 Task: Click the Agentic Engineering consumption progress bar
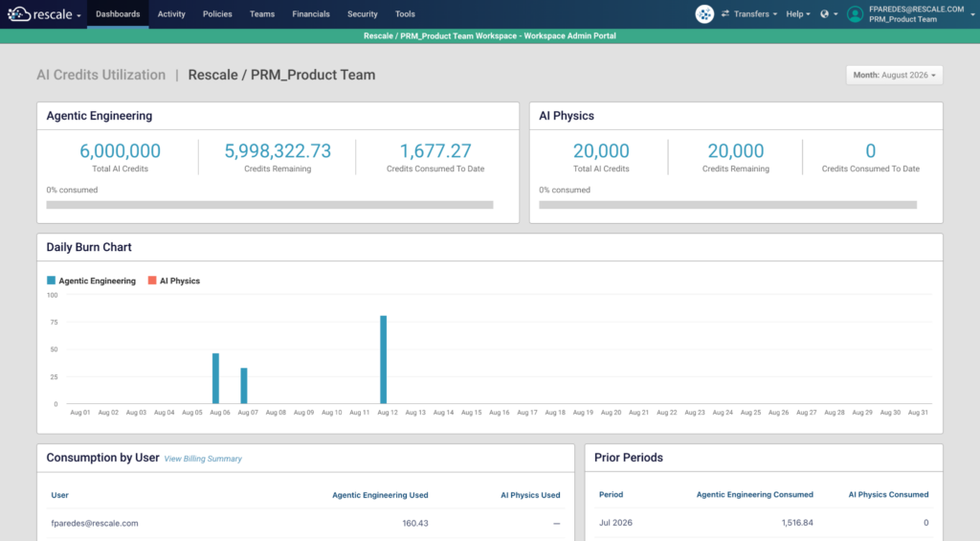(269, 205)
